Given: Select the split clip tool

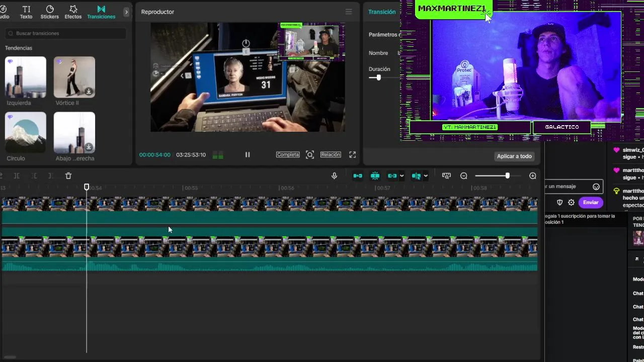Looking at the screenshot, I should point(17,175).
